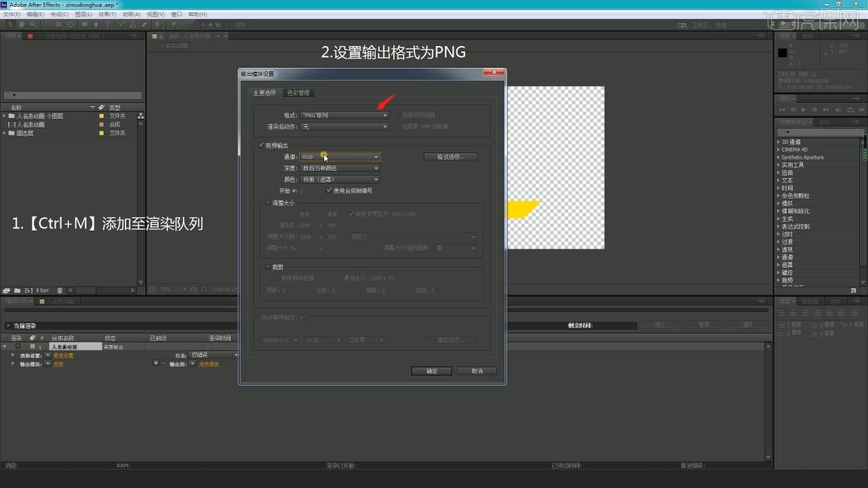
Task: Click the 确定 button
Action: (431, 371)
